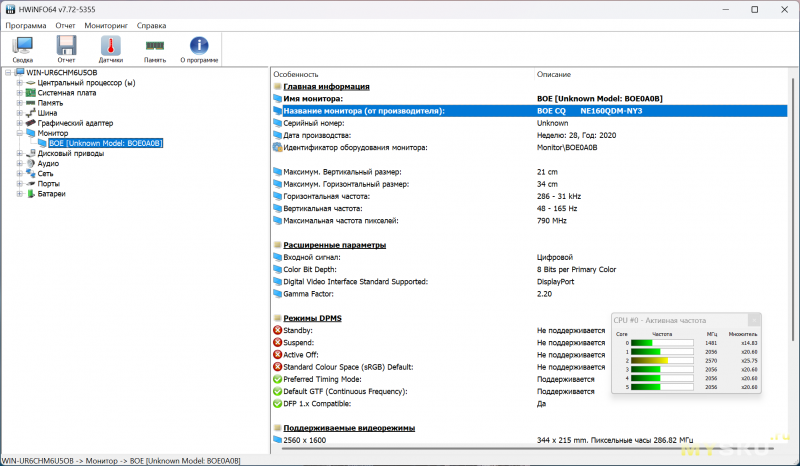Screen dimensions: 800x466
Task: Select the Gamma Factor row
Action: [x=530, y=294]
